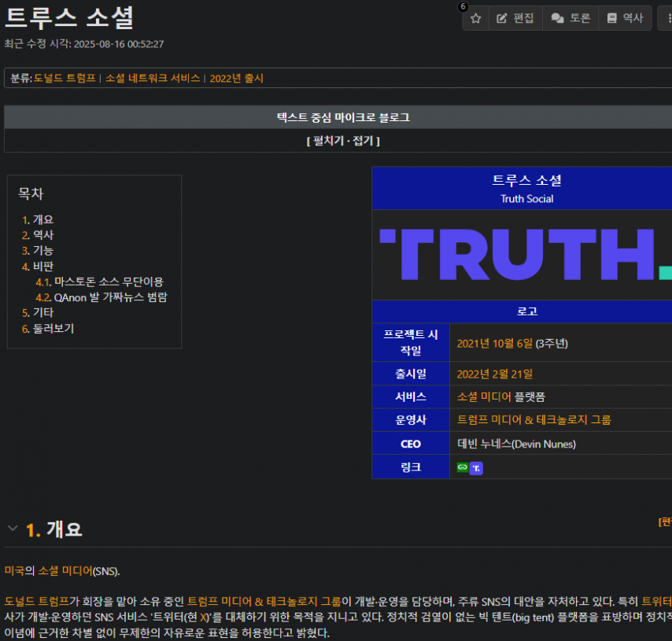Open the 소셜 네트워크 서비스 category
Image resolution: width=672 pixels, height=641 pixels.
[153, 79]
